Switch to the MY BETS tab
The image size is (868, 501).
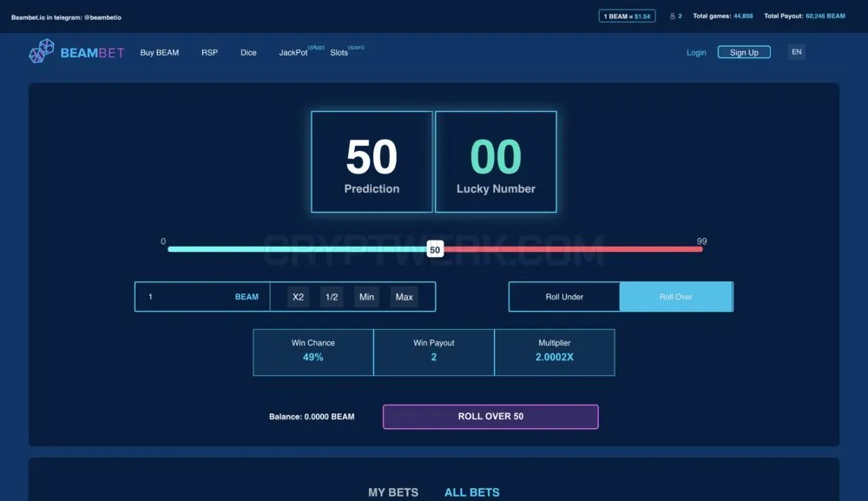pyautogui.click(x=393, y=492)
